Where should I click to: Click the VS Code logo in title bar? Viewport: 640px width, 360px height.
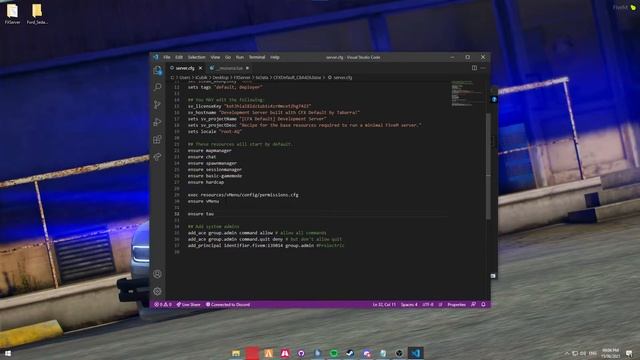point(156,57)
